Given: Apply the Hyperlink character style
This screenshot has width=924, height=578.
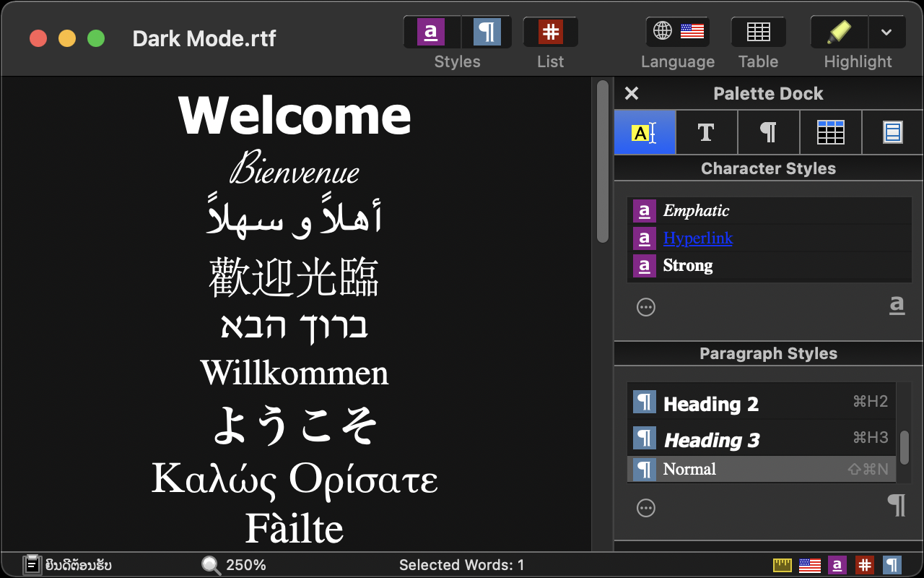Looking at the screenshot, I should (x=697, y=238).
